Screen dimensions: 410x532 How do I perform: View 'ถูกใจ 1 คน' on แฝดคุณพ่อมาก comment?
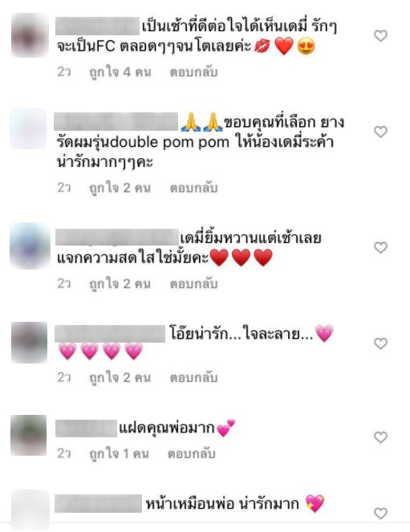point(119,454)
